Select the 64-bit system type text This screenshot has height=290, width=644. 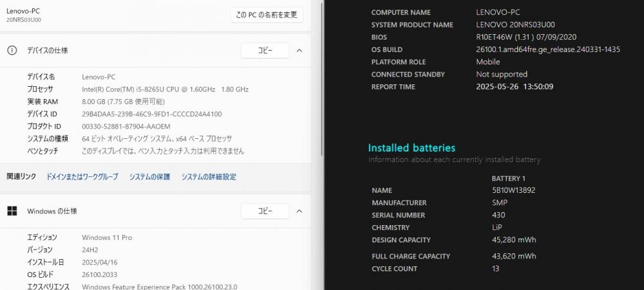point(157,139)
